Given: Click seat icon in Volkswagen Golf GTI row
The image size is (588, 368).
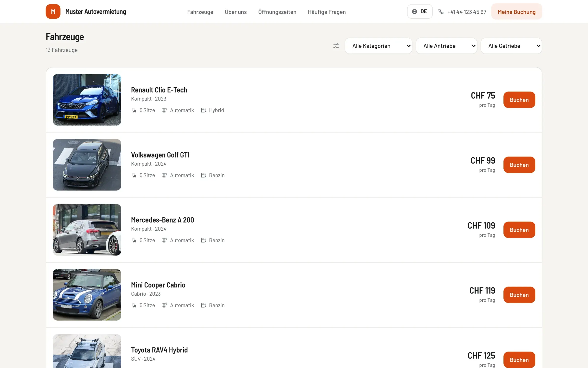Looking at the screenshot, I should (134, 175).
